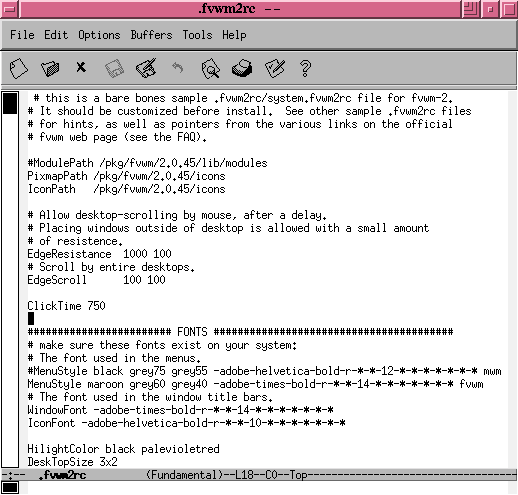
Task: Click the '#MenuStyle black grey75' line
Action: tap(264, 371)
